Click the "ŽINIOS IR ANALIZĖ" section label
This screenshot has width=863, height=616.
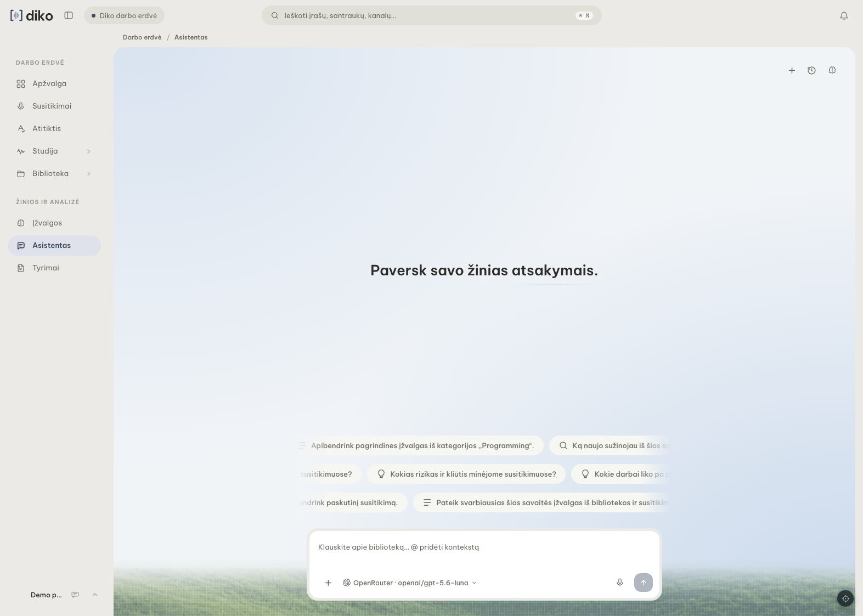[48, 202]
